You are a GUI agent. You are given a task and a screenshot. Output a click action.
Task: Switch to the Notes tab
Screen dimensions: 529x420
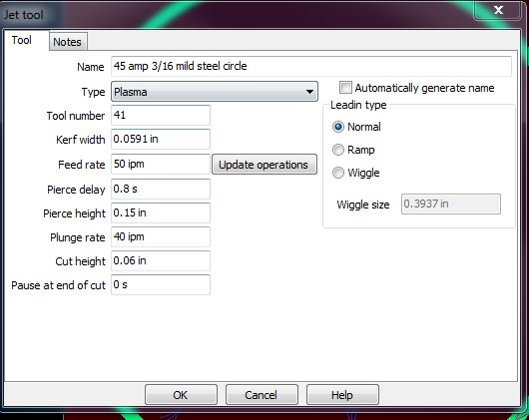pyautogui.click(x=68, y=42)
